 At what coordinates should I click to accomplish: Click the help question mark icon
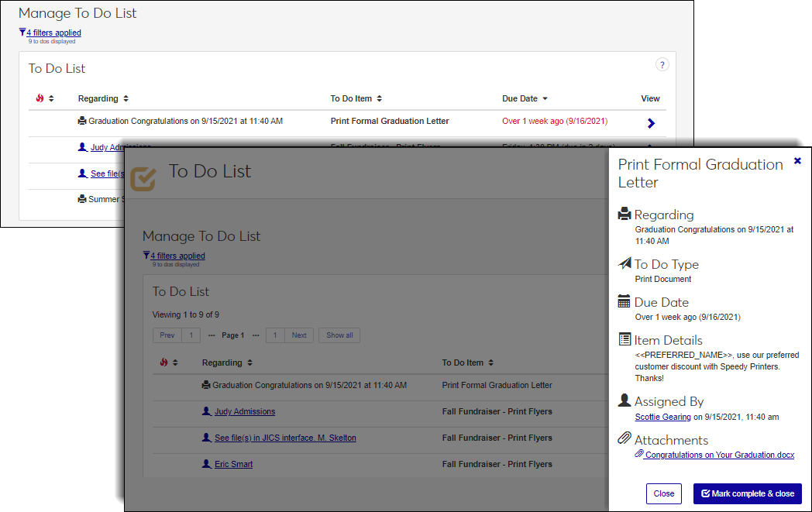[662, 65]
